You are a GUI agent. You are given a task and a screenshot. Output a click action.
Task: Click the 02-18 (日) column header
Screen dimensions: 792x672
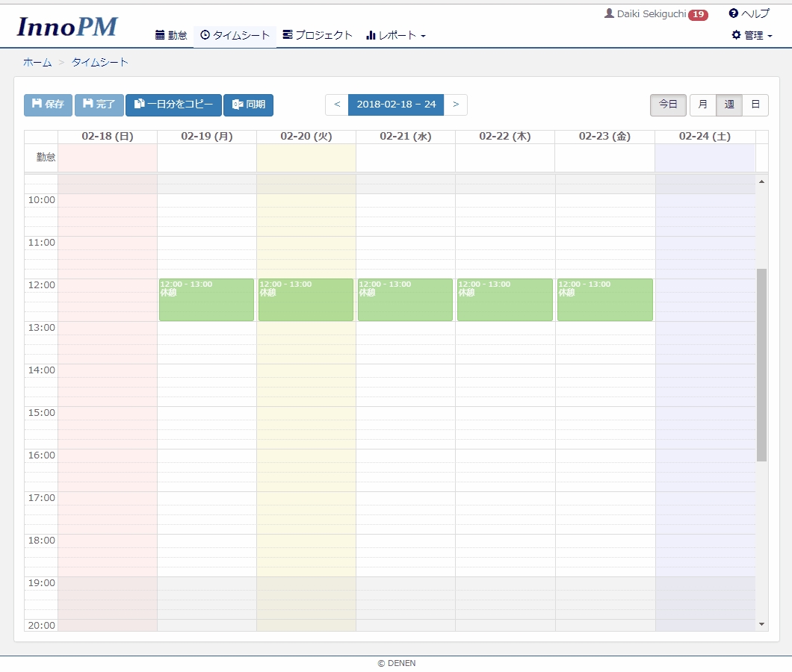pyautogui.click(x=108, y=137)
